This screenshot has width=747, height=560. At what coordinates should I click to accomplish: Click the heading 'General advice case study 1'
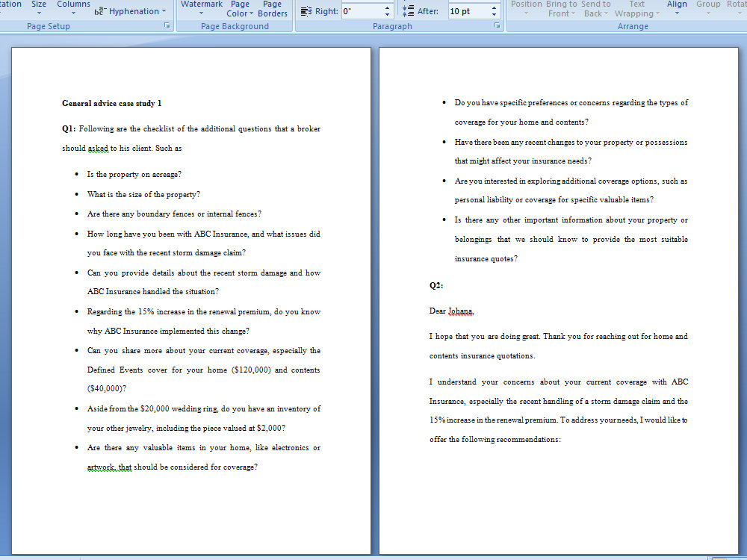click(x=111, y=103)
